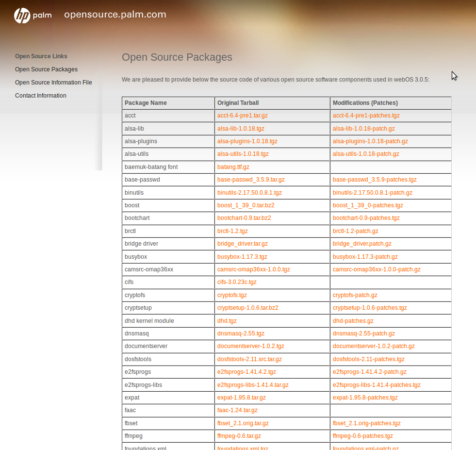Open the Contact Information link
Screen dimensions: 476x450
pos(41,95)
